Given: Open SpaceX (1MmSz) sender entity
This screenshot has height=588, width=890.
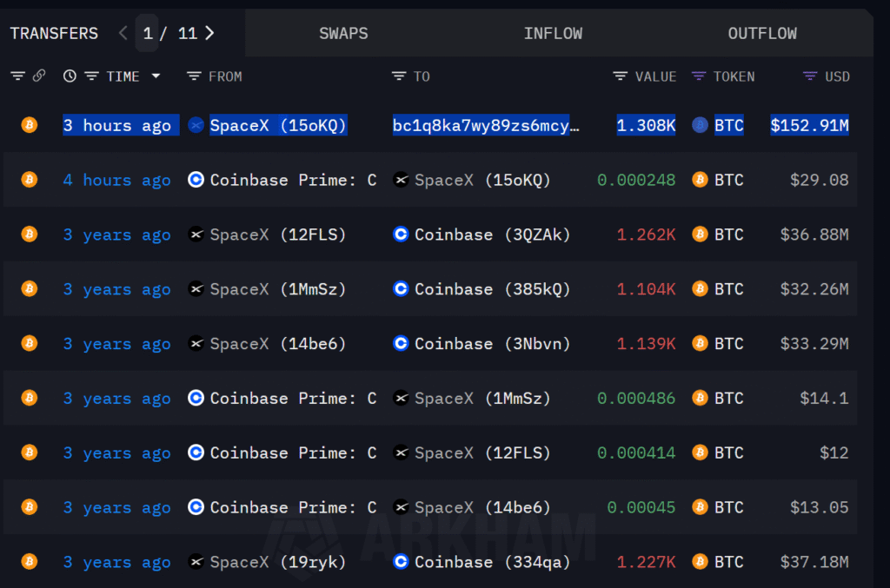Looking at the screenshot, I should 278,289.
